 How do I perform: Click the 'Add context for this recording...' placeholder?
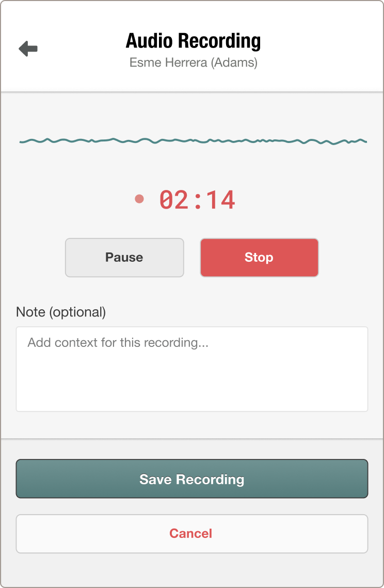point(118,342)
